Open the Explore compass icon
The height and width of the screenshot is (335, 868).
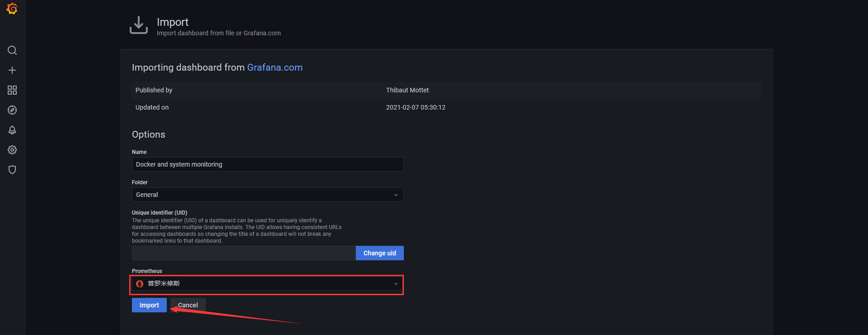click(x=12, y=110)
